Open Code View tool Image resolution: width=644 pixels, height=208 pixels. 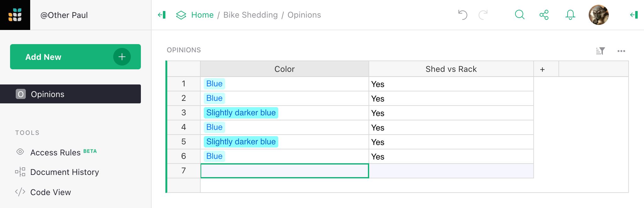(50, 192)
